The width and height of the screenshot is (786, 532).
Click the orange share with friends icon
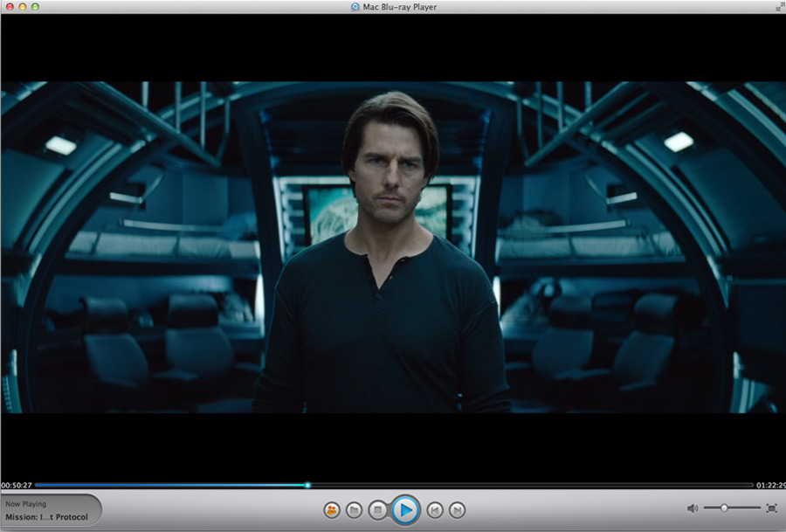pyautogui.click(x=332, y=509)
